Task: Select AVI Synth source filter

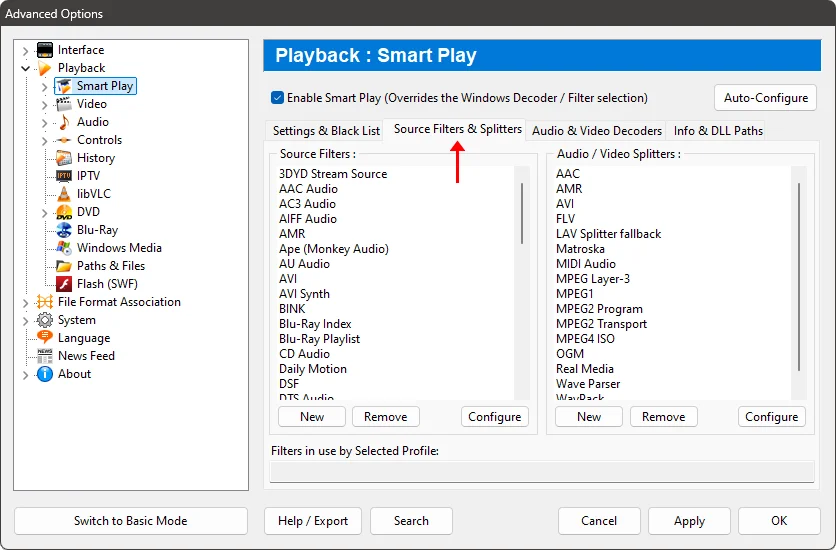Action: (x=304, y=294)
